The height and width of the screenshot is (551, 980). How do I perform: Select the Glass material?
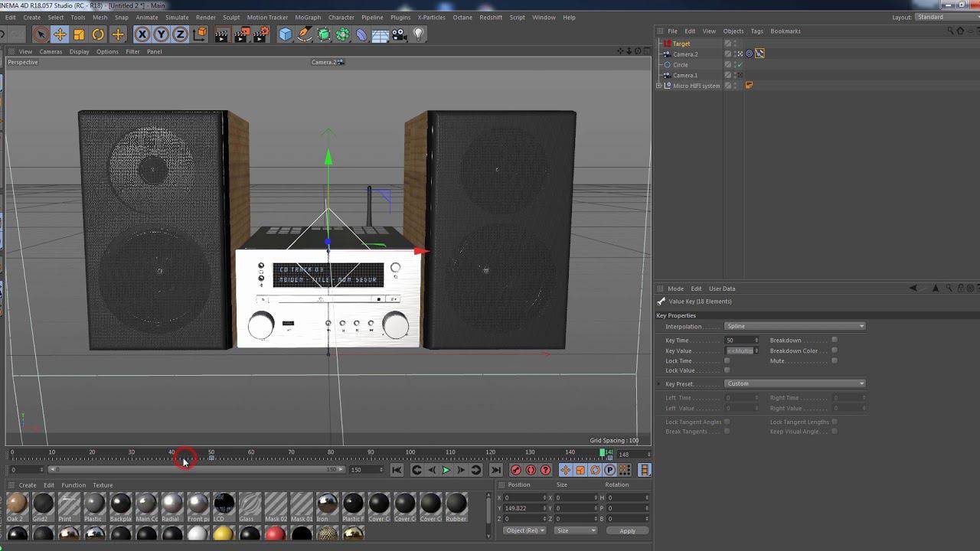click(x=250, y=507)
